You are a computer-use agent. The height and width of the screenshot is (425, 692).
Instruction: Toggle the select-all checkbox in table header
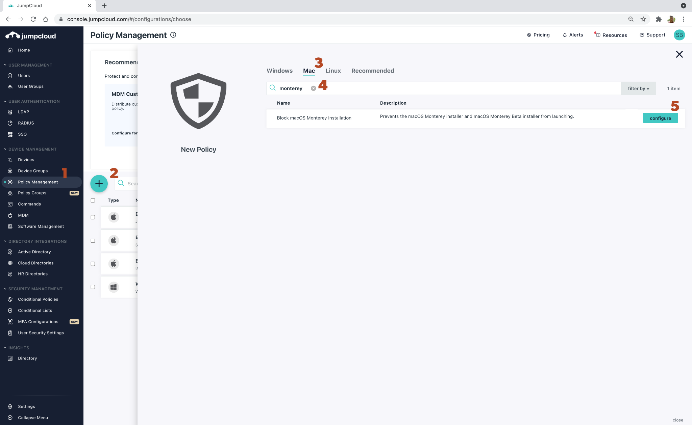click(x=94, y=200)
